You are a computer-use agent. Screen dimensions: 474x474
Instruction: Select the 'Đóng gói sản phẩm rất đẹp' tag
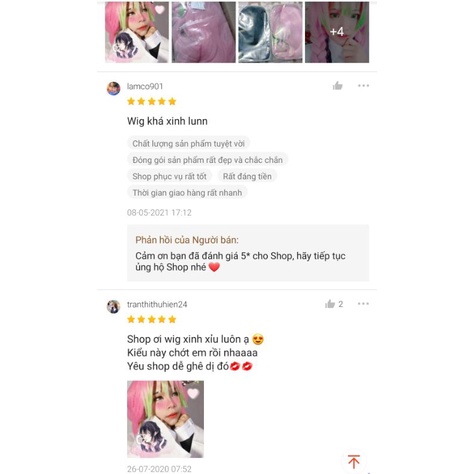click(207, 160)
